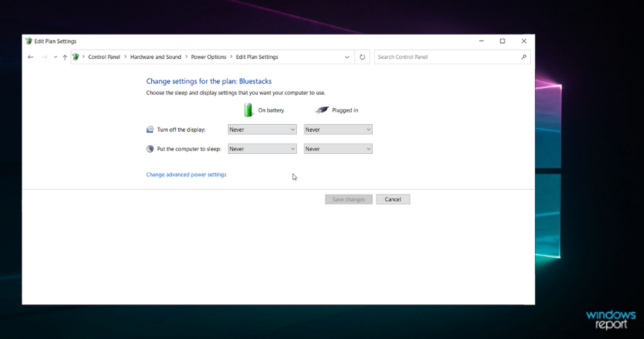Expand chevron after Power Options breadcrumb
Screen dimensions: 644x339
pos(231,57)
